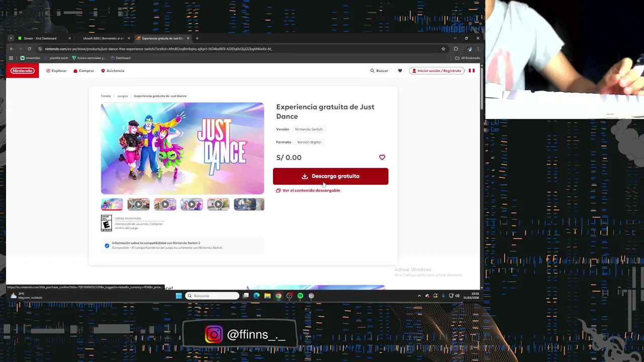Open the streamlabs bookmark

point(30,58)
